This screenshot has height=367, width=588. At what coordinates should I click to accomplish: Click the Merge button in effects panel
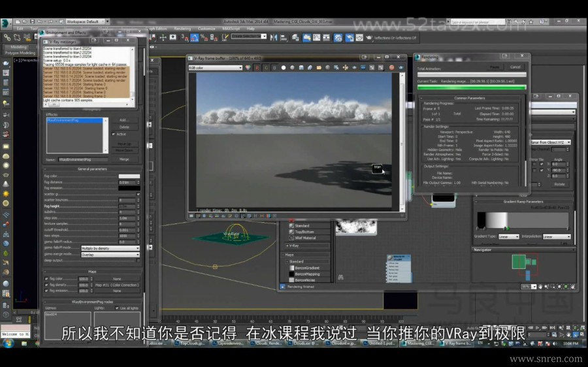coord(124,159)
